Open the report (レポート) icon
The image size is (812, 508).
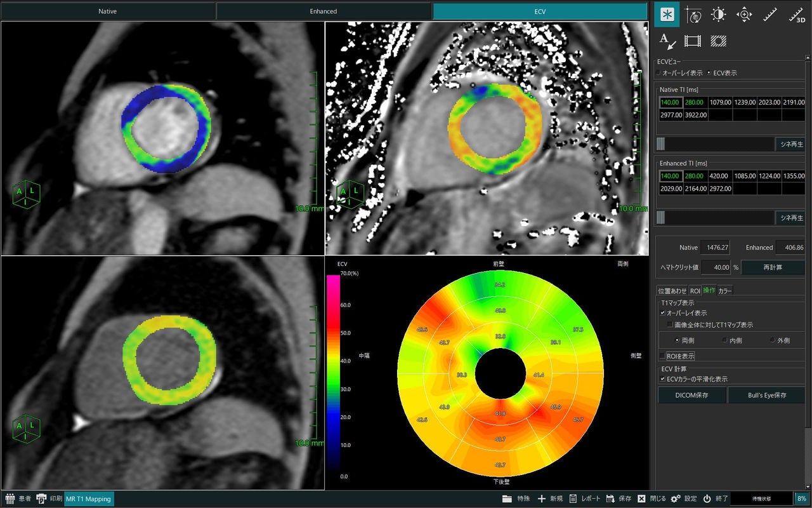573,498
